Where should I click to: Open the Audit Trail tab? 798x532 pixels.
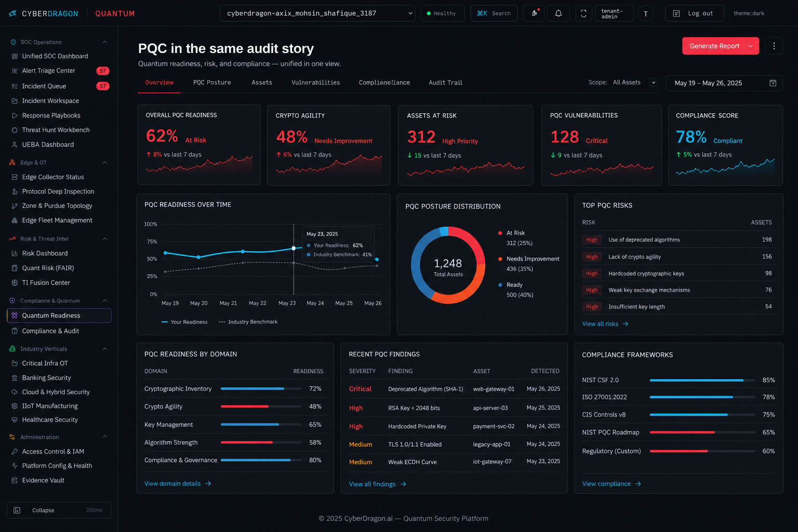click(x=445, y=83)
